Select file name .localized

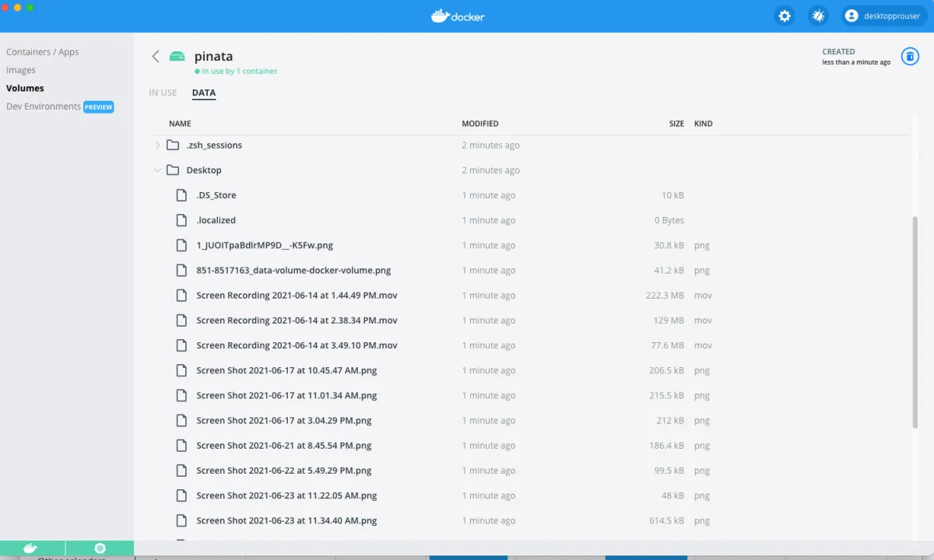point(216,220)
